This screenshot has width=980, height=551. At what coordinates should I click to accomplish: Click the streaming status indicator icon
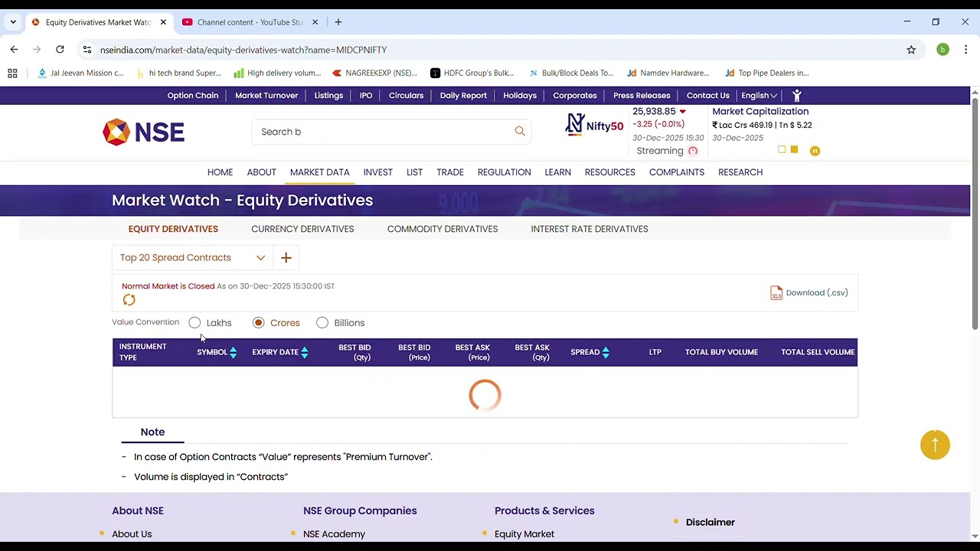pyautogui.click(x=693, y=151)
